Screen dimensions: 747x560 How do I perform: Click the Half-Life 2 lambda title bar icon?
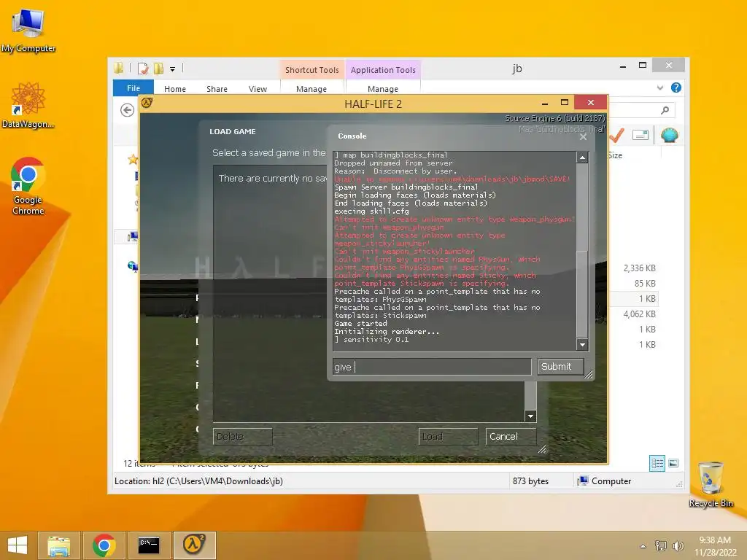pyautogui.click(x=147, y=102)
